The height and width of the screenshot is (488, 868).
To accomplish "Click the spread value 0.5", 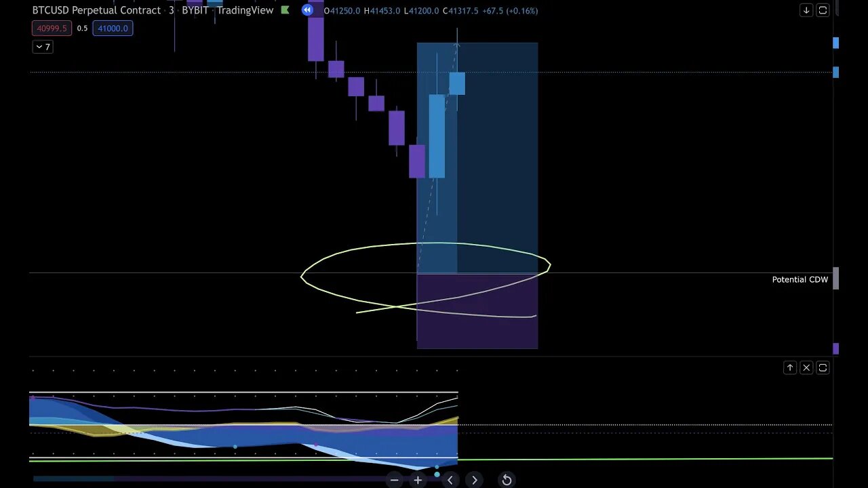I will 82,28.
